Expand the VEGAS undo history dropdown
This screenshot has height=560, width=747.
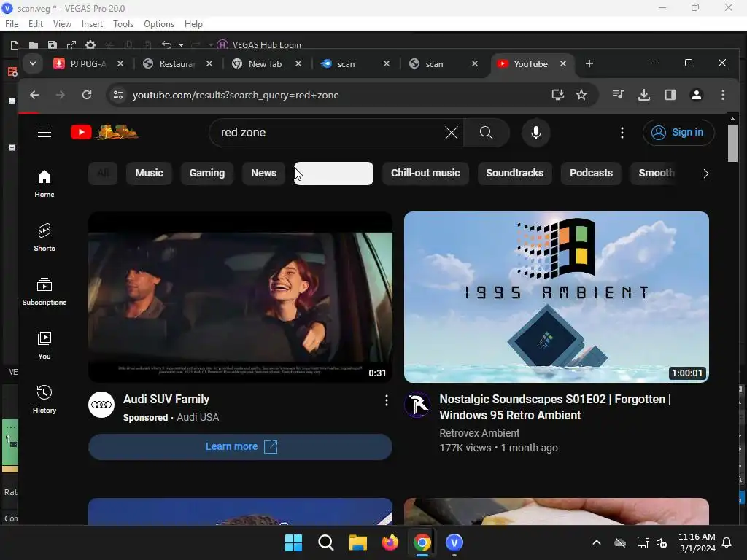tap(181, 45)
